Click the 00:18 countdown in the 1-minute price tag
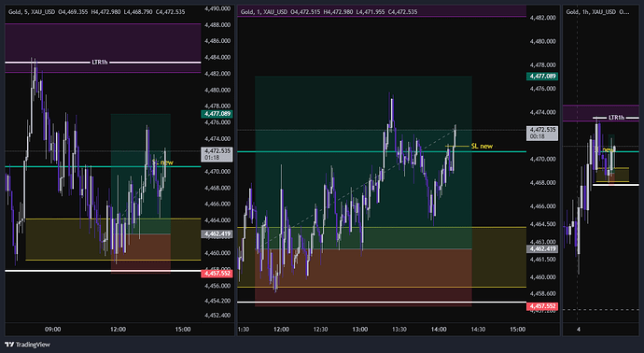 click(x=537, y=136)
